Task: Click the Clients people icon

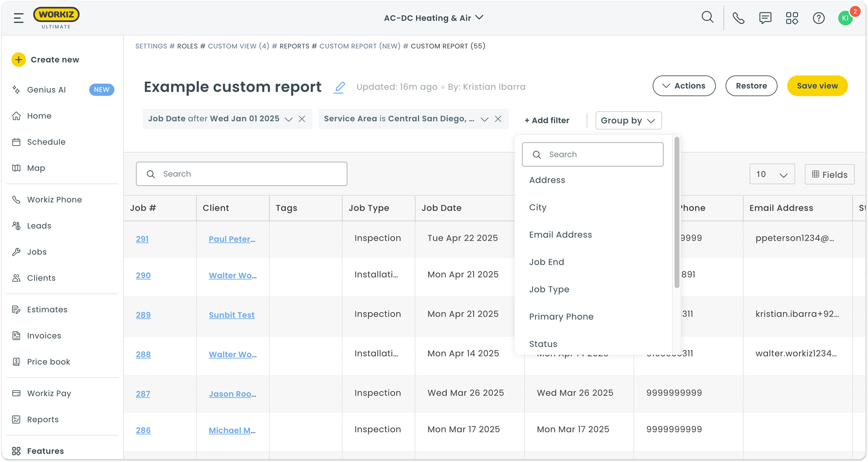Action: point(16,278)
